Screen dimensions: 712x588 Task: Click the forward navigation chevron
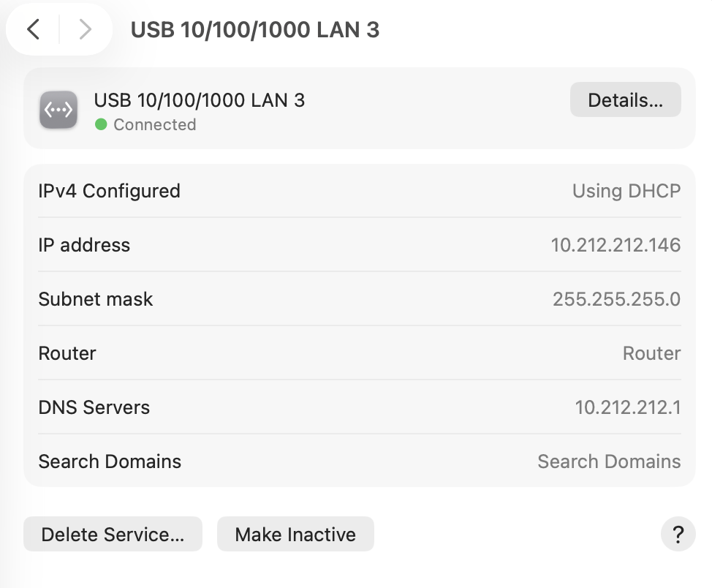pyautogui.click(x=85, y=29)
